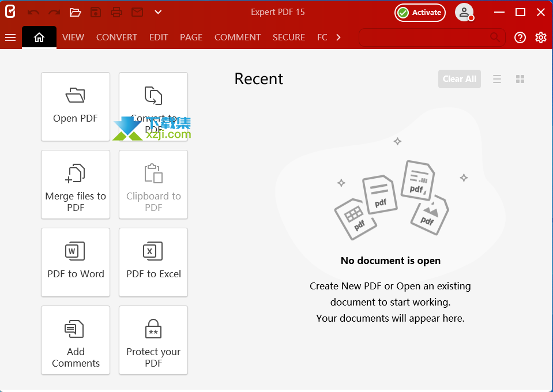Image resolution: width=553 pixels, height=392 pixels.
Task: Click the No document is open text
Action: [x=390, y=261]
